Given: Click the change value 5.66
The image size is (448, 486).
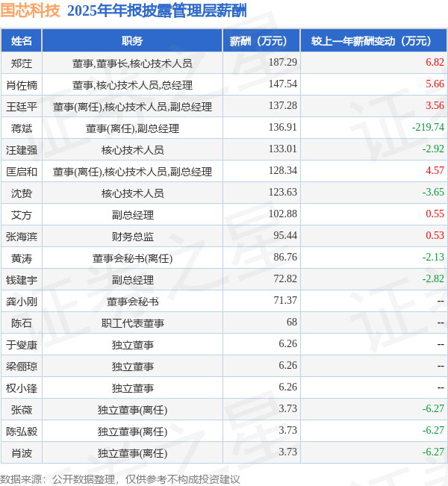Looking at the screenshot, I should 435,84.
